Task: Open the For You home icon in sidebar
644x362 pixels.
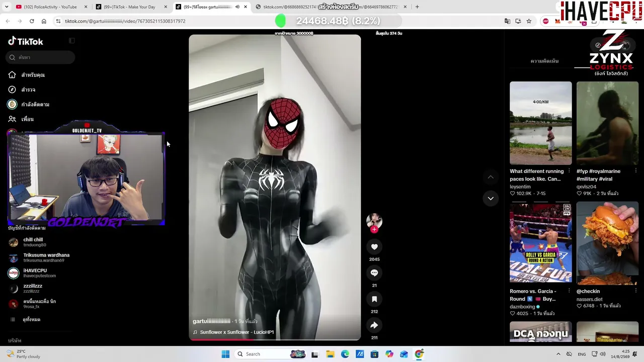Action: pos(12,75)
